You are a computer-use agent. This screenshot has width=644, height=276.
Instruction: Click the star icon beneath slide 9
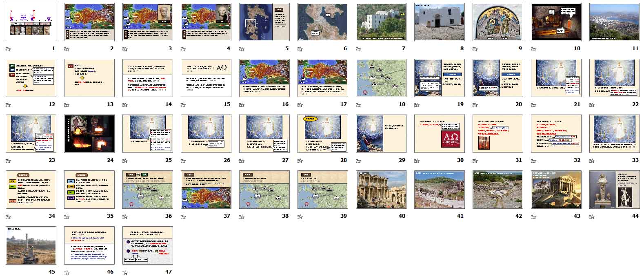pos(475,49)
